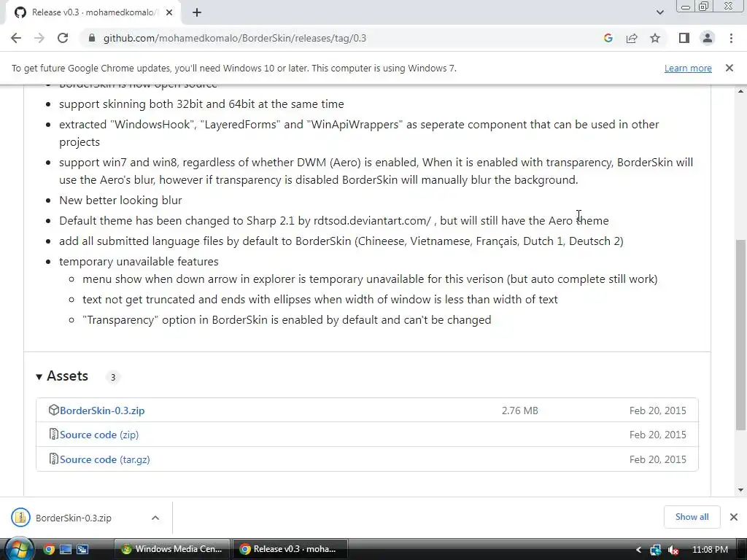Click the 'New better looking blur' bullet text
Screen dimensions: 747x560
point(120,200)
